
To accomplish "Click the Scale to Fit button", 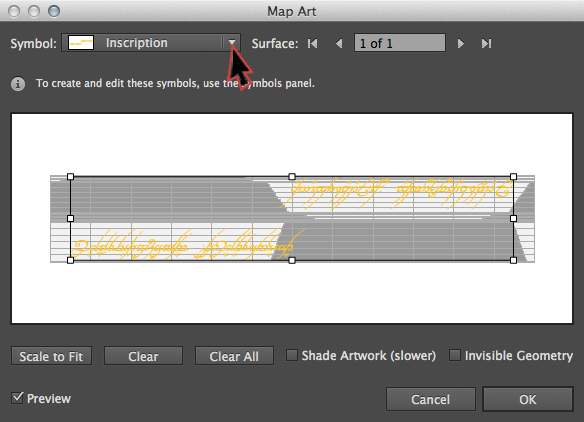I will click(x=51, y=356).
